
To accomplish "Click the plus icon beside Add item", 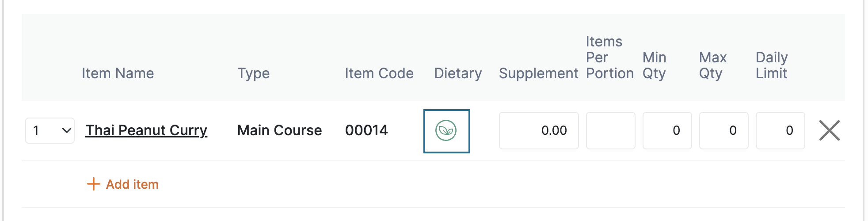I will (93, 184).
